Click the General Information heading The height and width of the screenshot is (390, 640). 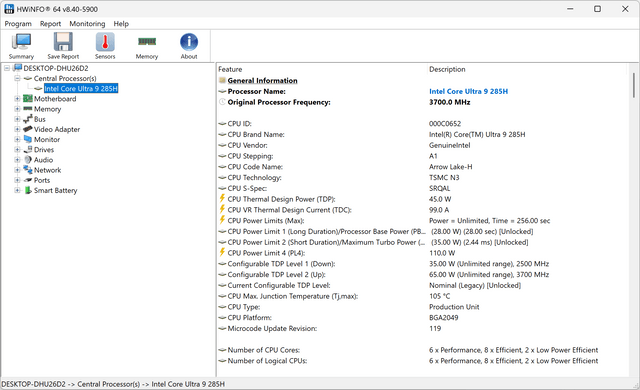click(262, 80)
